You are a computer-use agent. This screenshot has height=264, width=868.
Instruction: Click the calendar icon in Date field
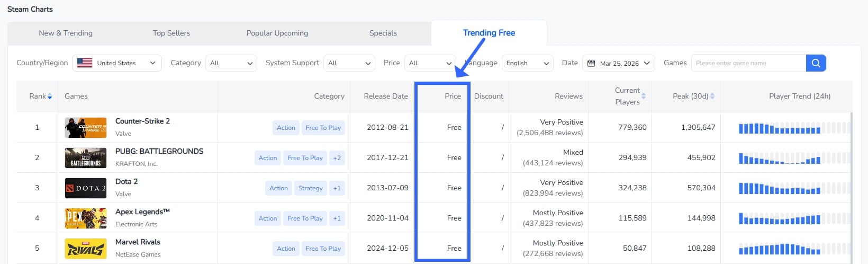click(x=591, y=63)
